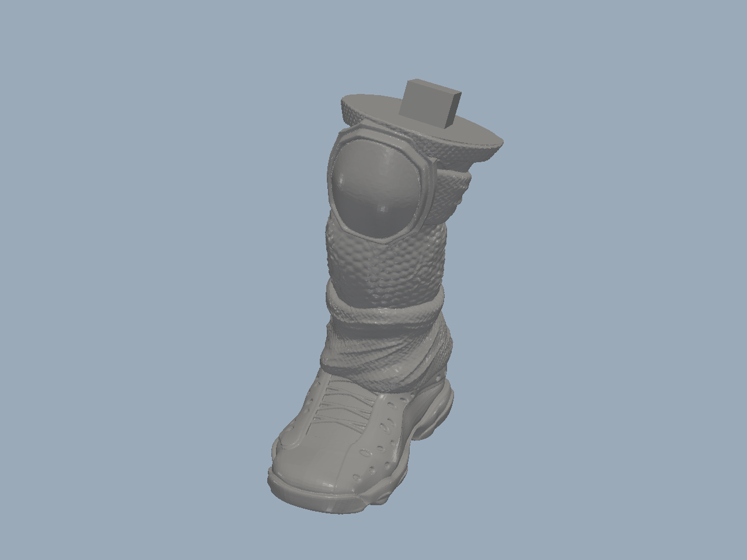747x560 pixels.
Task: Select the rectangular peg atop the model
Action: (432, 103)
